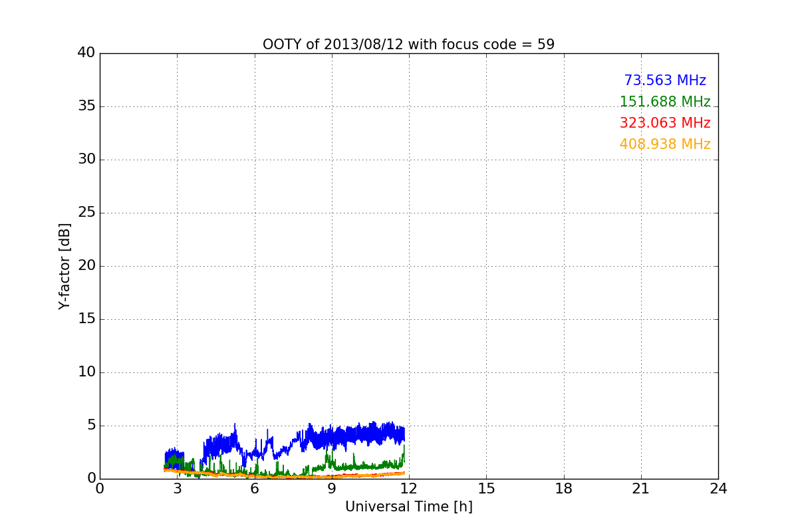Click the x-axis tick label 3
The image size is (798, 532).
click(x=177, y=489)
